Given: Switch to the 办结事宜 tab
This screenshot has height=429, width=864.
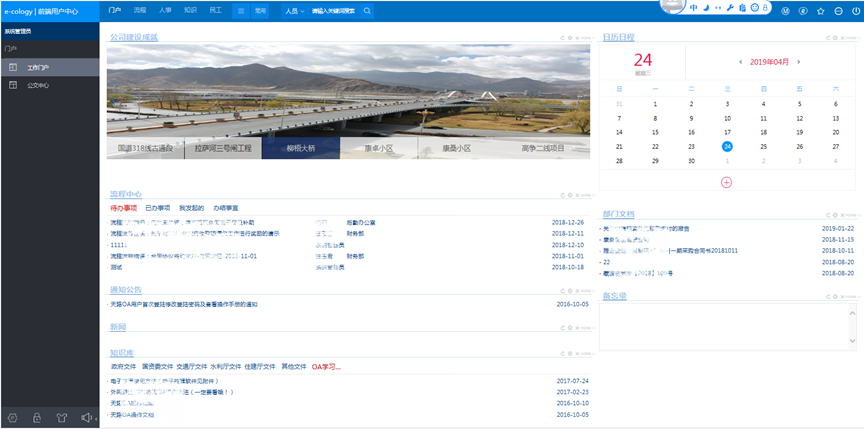Looking at the screenshot, I should [x=226, y=208].
